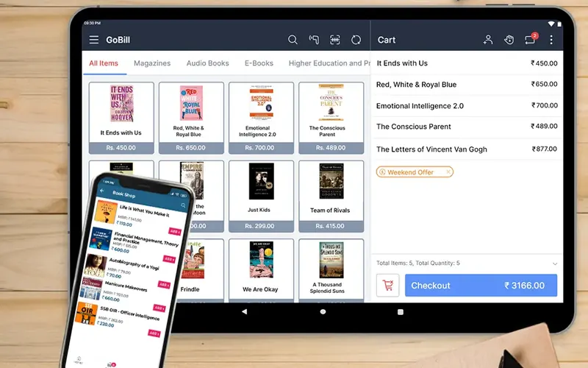
Task: Tap the sync refresh icon
Action: click(x=356, y=40)
